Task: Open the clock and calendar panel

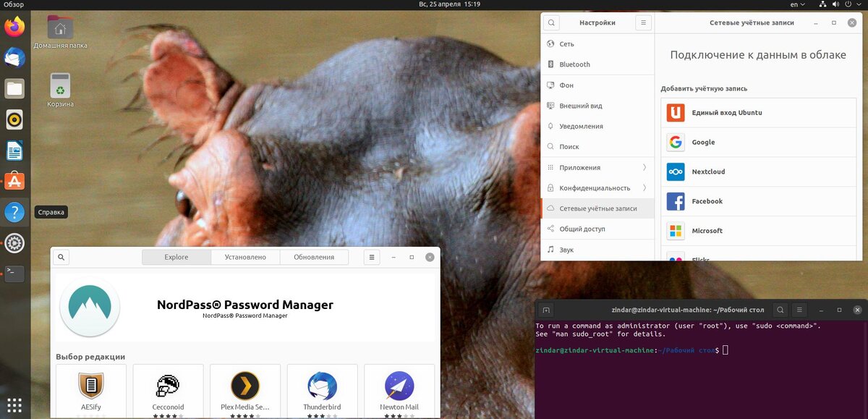Action: tap(449, 4)
